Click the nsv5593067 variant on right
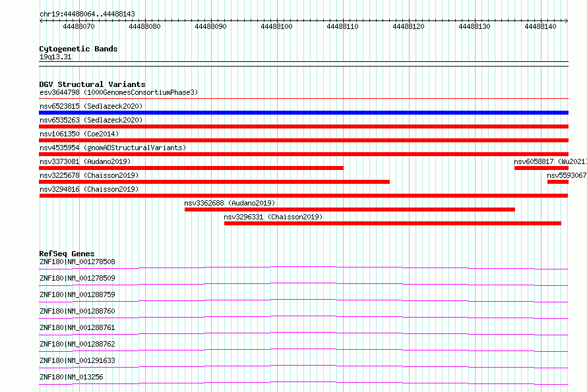Screen dimensions: 587x392 558,182
